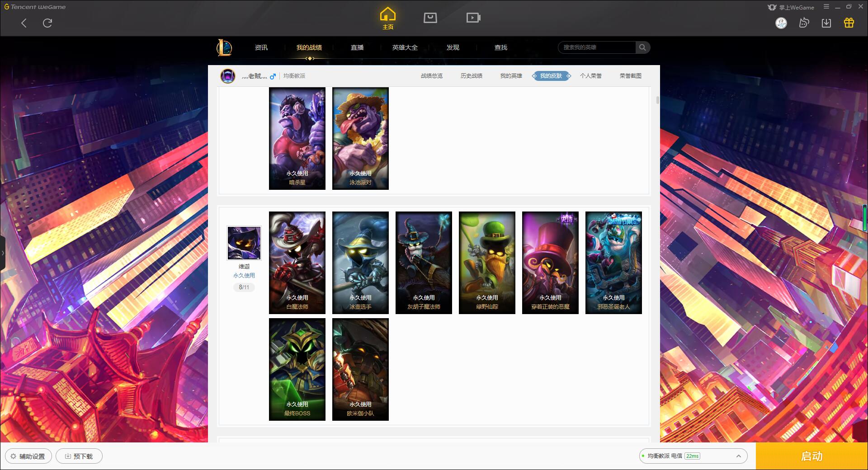Click the search magnifier button
Viewport: 868px width, 470px height.
(642, 47)
